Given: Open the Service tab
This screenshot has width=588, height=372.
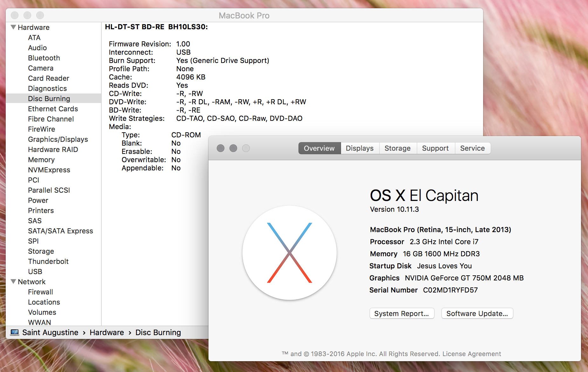Looking at the screenshot, I should pos(473,148).
